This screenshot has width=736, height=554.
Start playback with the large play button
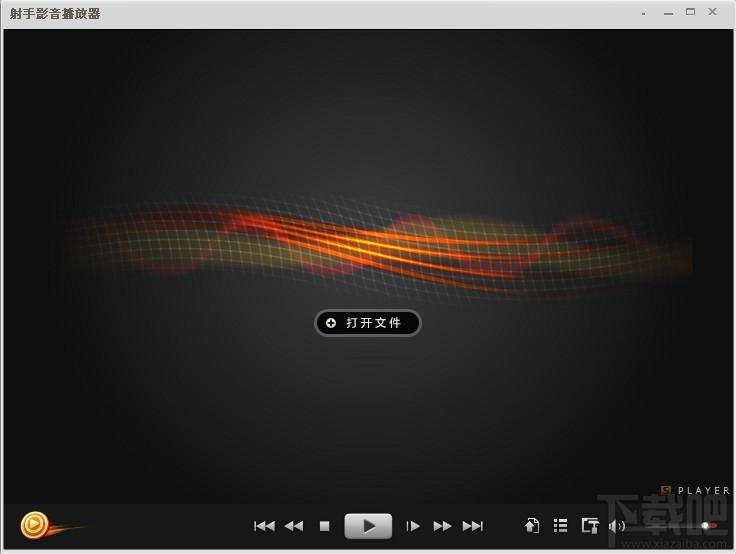pos(368,526)
